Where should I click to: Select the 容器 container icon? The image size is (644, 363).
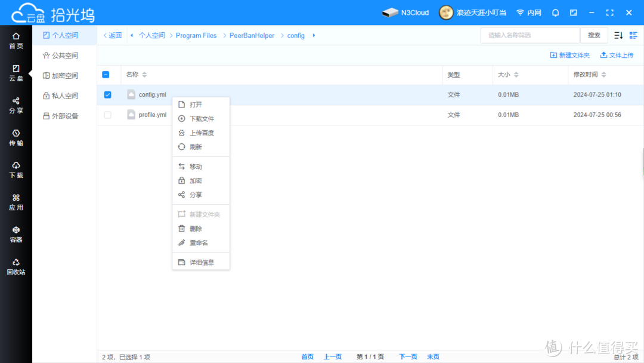click(x=16, y=235)
